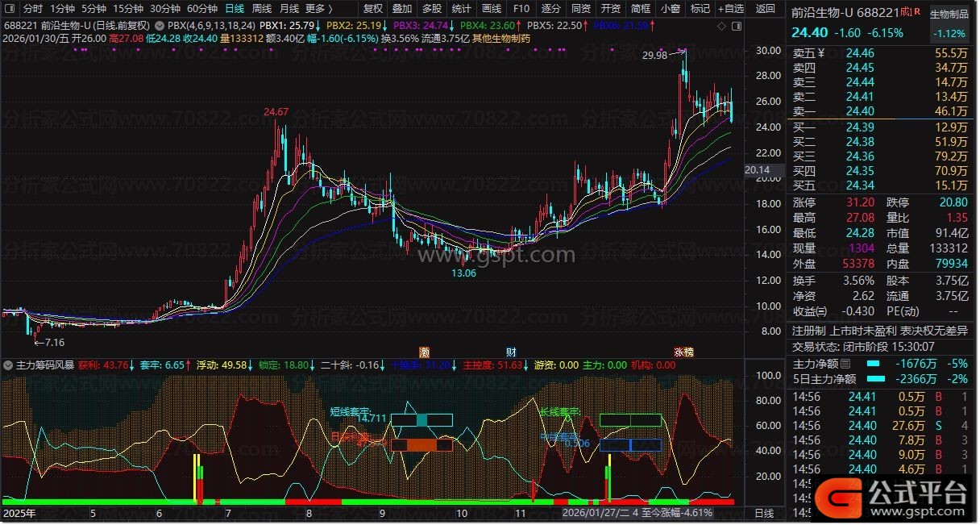The width and height of the screenshot is (980, 525).
Task: Toggle the left sidebar panel icon
Action: [10, 9]
